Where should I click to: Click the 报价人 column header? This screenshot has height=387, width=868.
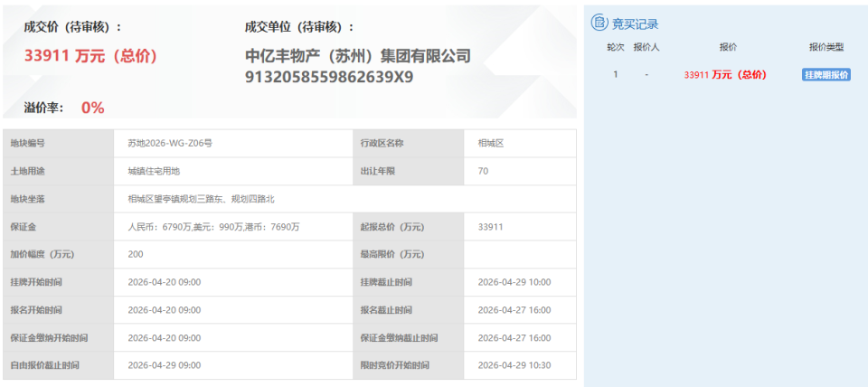click(x=646, y=48)
